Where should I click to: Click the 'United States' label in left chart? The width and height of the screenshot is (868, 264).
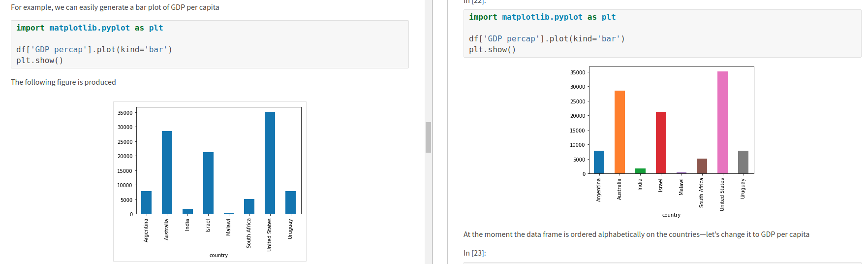coord(270,235)
